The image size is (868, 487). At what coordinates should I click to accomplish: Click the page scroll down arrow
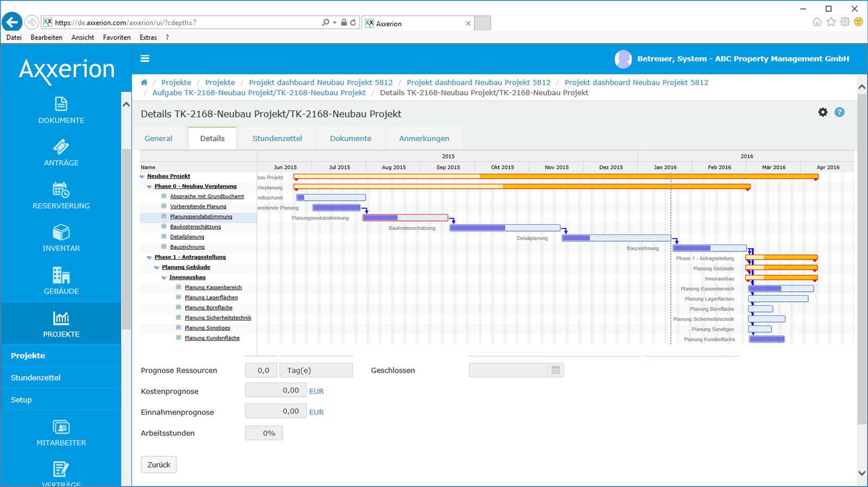[x=862, y=473]
